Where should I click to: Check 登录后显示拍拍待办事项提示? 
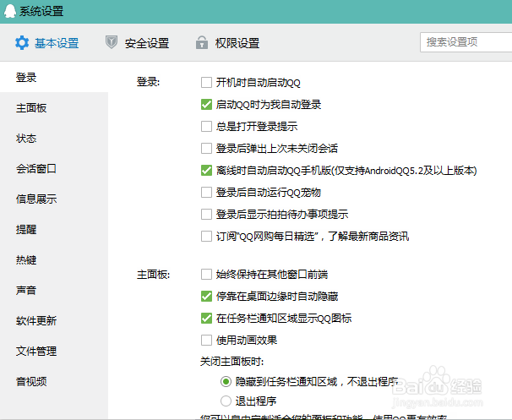click(x=206, y=215)
